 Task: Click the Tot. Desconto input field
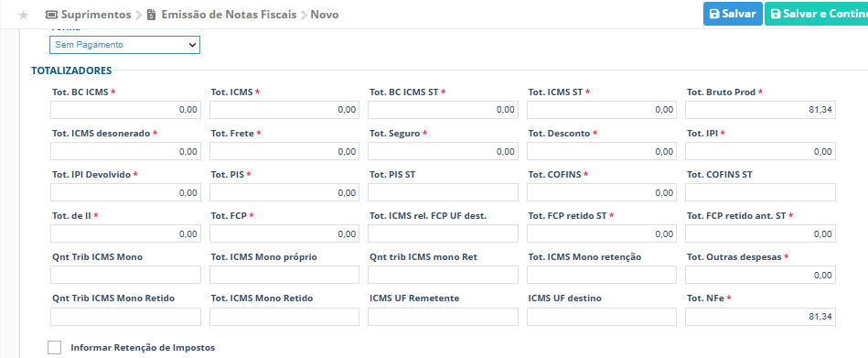[x=602, y=151]
